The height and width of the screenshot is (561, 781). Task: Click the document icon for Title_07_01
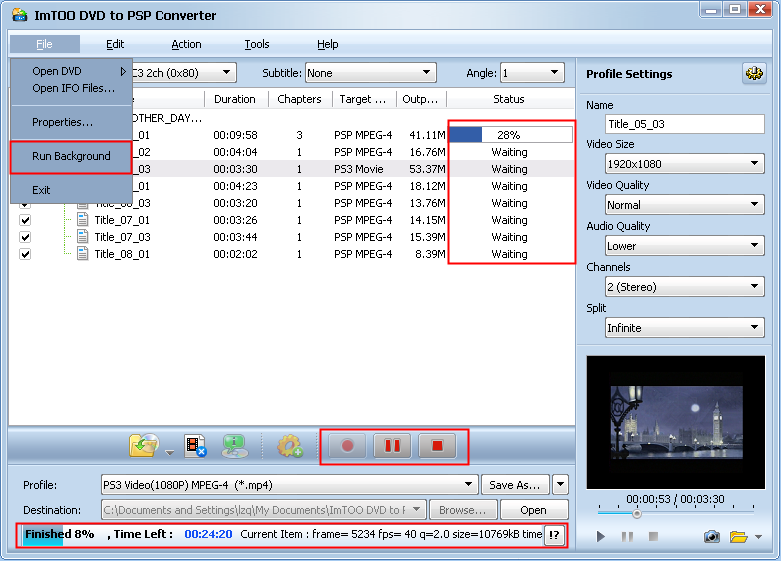click(x=83, y=220)
